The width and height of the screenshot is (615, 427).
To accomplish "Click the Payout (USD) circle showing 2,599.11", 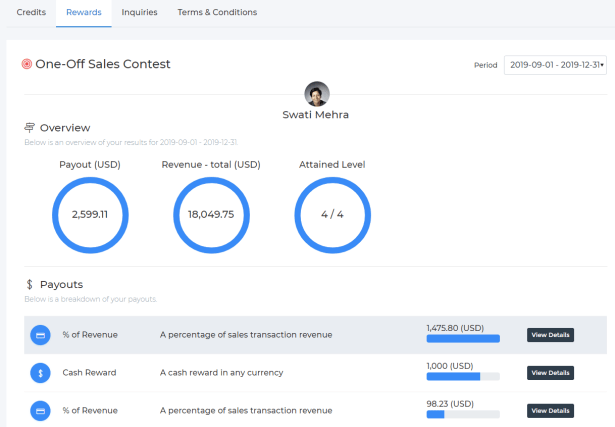I will pyautogui.click(x=90, y=214).
